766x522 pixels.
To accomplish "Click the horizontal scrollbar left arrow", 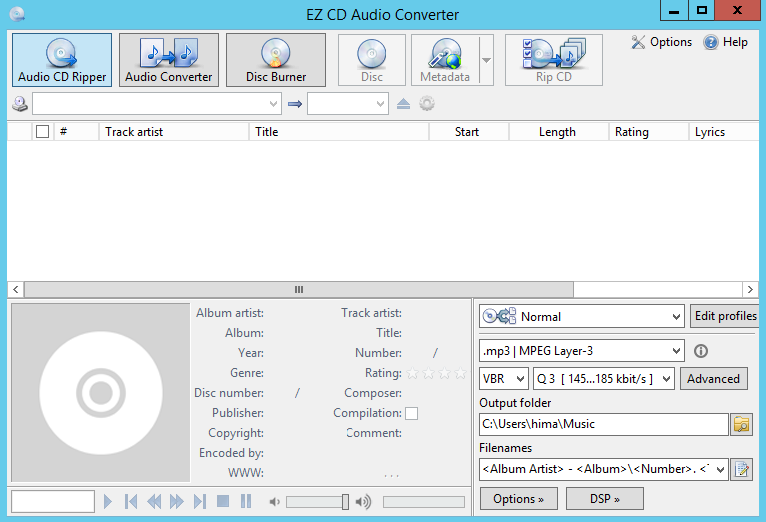I will click(16, 290).
